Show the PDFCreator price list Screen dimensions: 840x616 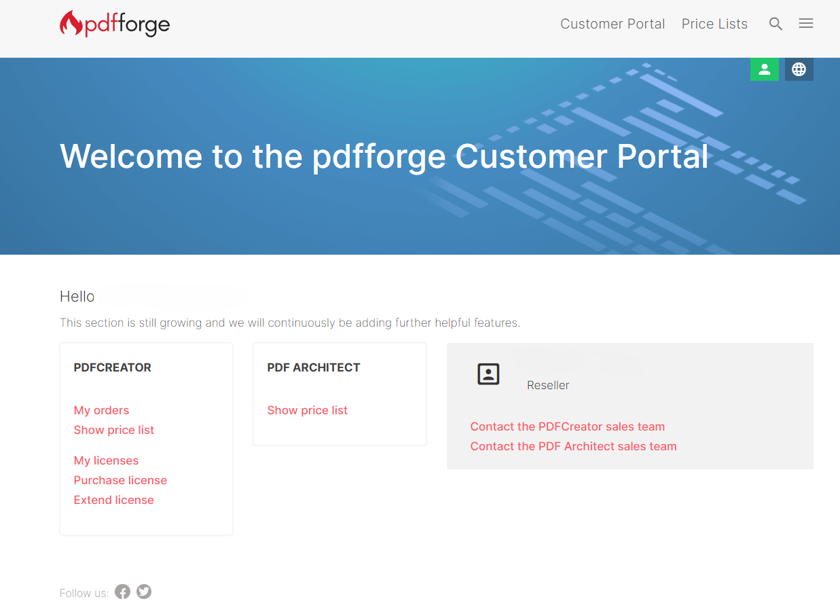(x=113, y=430)
